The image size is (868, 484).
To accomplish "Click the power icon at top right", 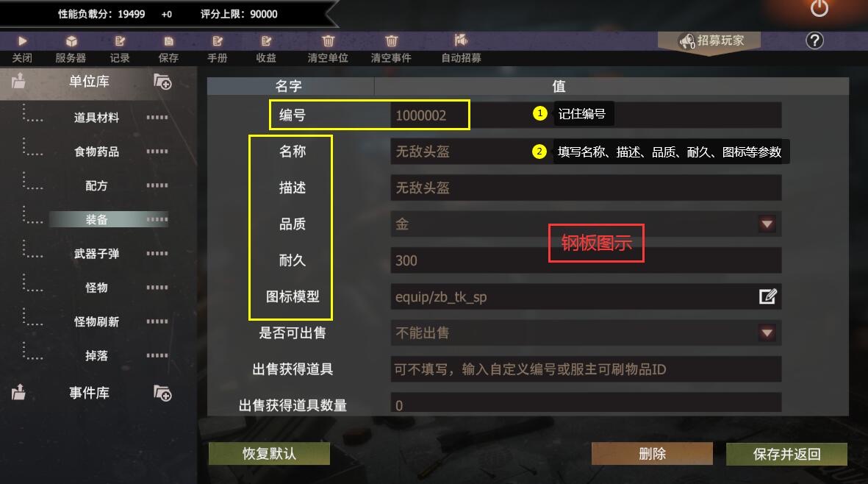I will pos(819,8).
